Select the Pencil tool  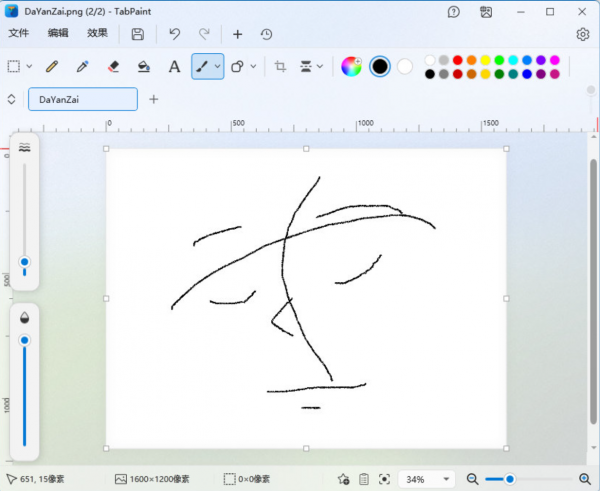point(52,66)
